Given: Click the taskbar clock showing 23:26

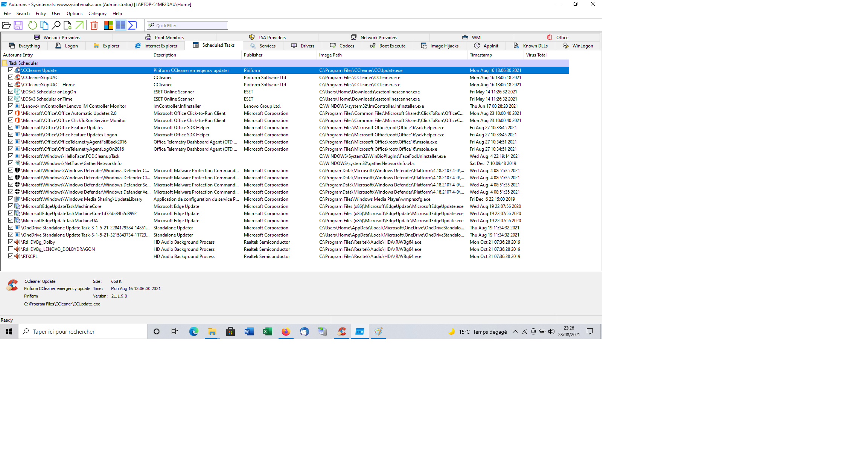Looking at the screenshot, I should 569,331.
